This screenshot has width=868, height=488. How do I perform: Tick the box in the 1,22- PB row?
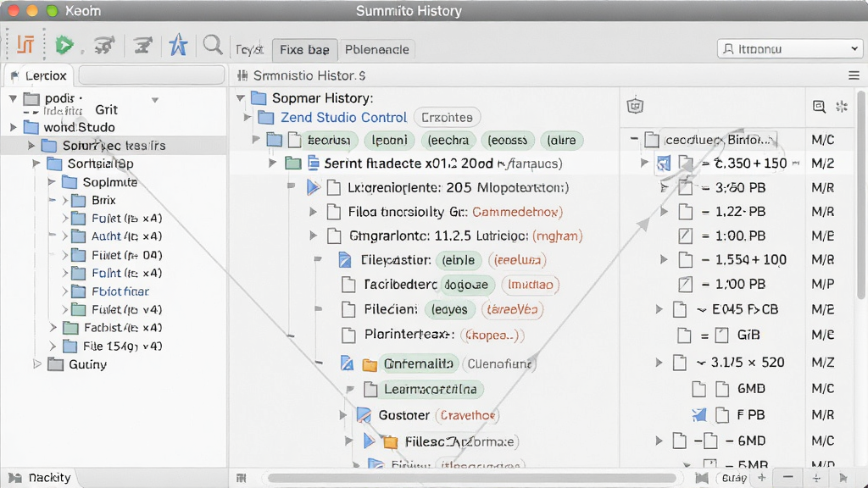click(685, 211)
